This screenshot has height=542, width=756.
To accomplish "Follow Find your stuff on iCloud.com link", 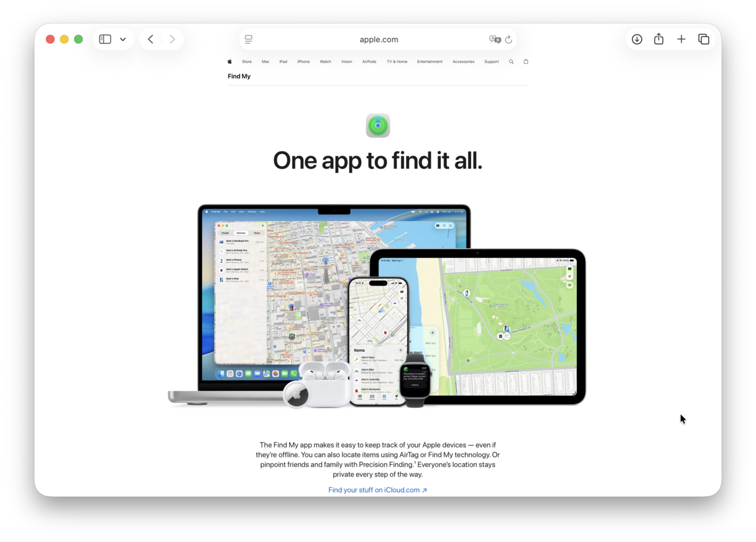I will pyautogui.click(x=378, y=490).
